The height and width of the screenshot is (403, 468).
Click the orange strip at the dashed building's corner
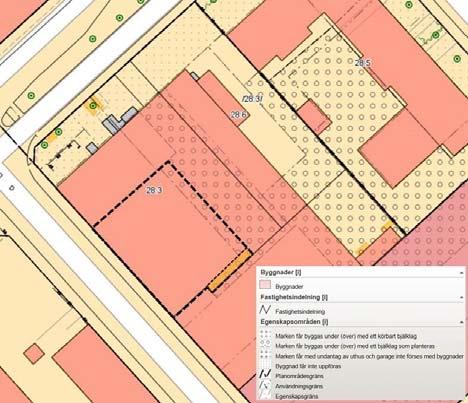pos(230,271)
